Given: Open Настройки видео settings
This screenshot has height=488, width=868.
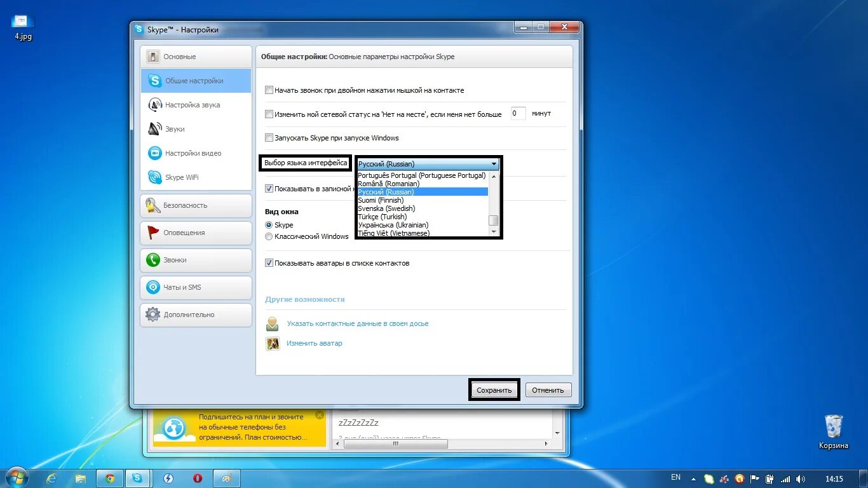Looking at the screenshot, I should 196,153.
